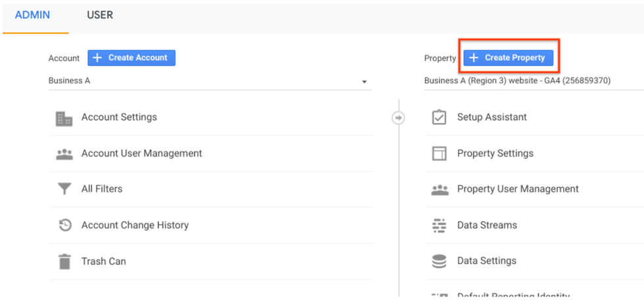Open the Account Change History link
This screenshot has width=644, height=307.
135,225
